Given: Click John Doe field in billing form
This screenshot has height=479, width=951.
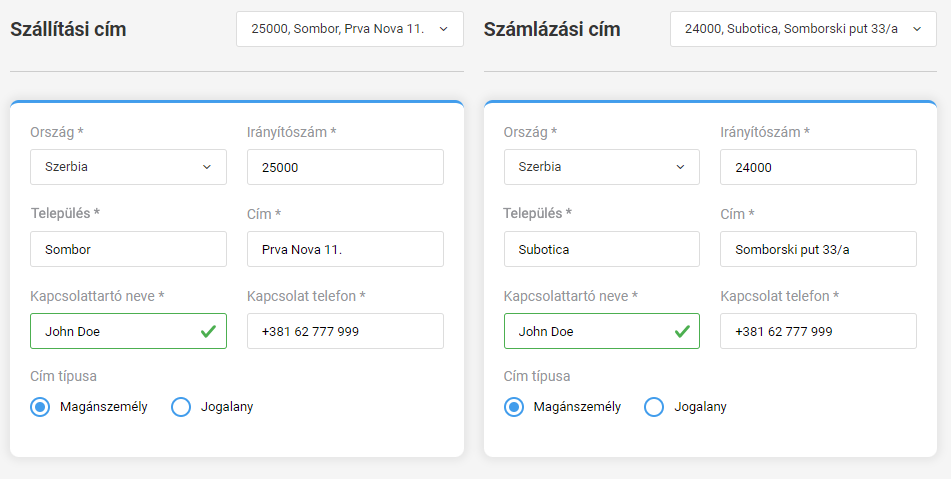Looking at the screenshot, I should (x=602, y=331).
